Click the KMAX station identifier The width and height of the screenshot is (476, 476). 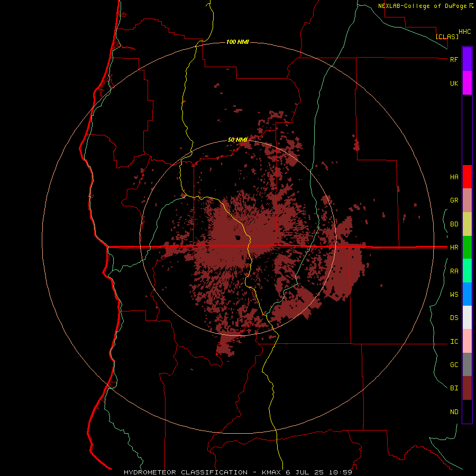(x=271, y=472)
